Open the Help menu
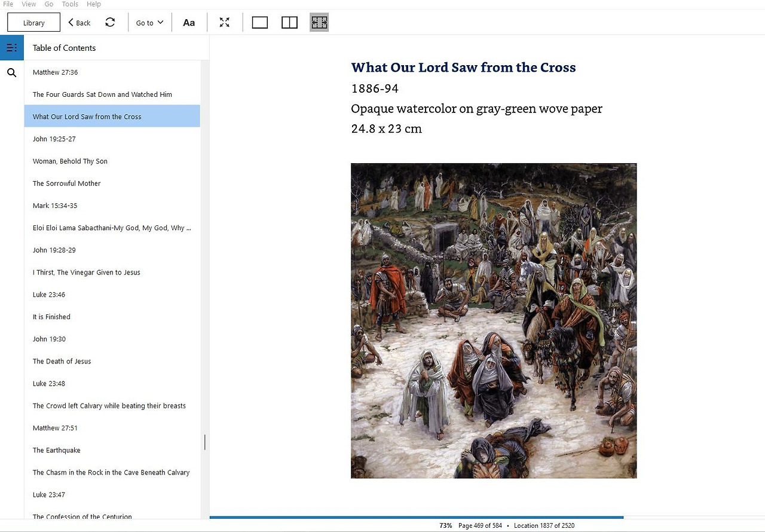 94,4
